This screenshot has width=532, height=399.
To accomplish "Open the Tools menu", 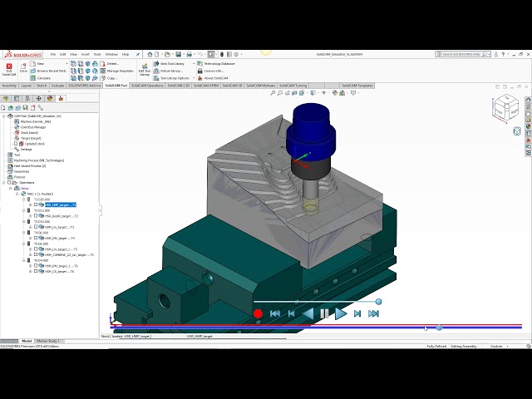I will tap(97, 54).
